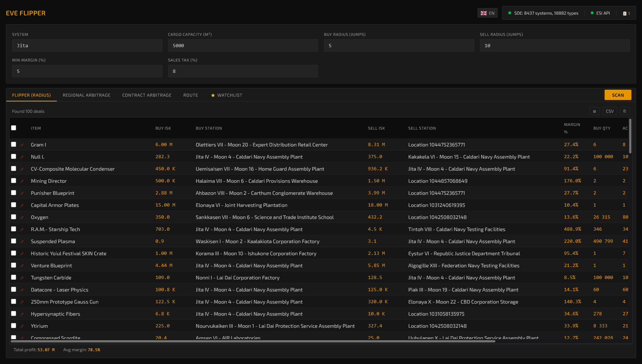Sort by the ITEM column header
The width and height of the screenshot is (642, 364).
pyautogui.click(x=36, y=129)
